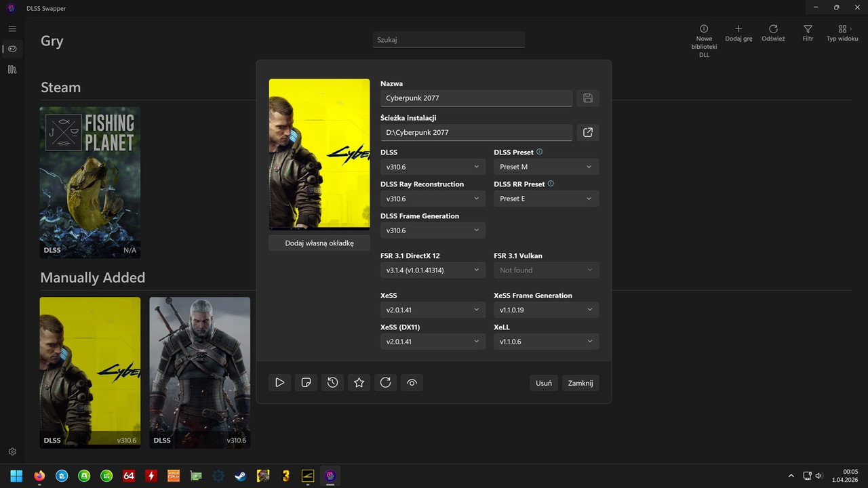The image size is (868, 488).
Task: Select Cyberpunk 2077 card under Manually Added
Action: pos(90,373)
